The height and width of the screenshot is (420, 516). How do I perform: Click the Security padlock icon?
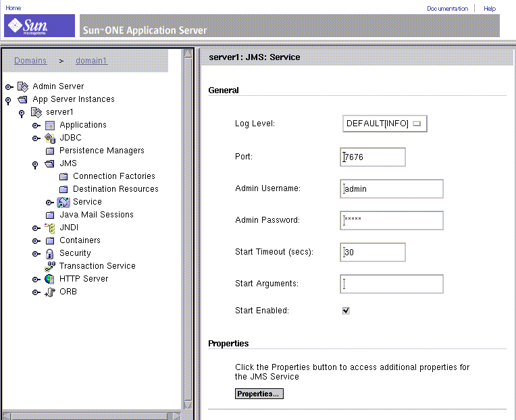click(49, 254)
